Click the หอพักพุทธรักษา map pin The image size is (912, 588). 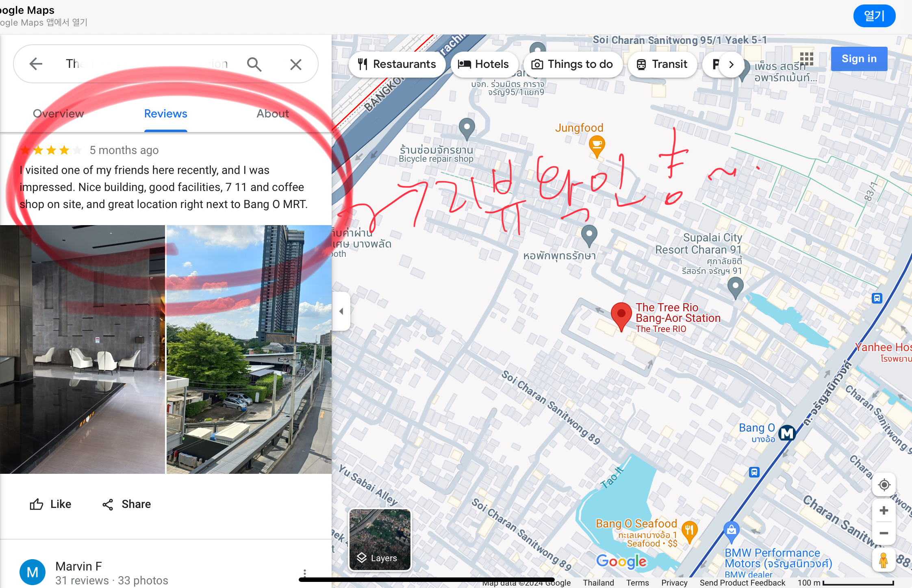click(589, 236)
